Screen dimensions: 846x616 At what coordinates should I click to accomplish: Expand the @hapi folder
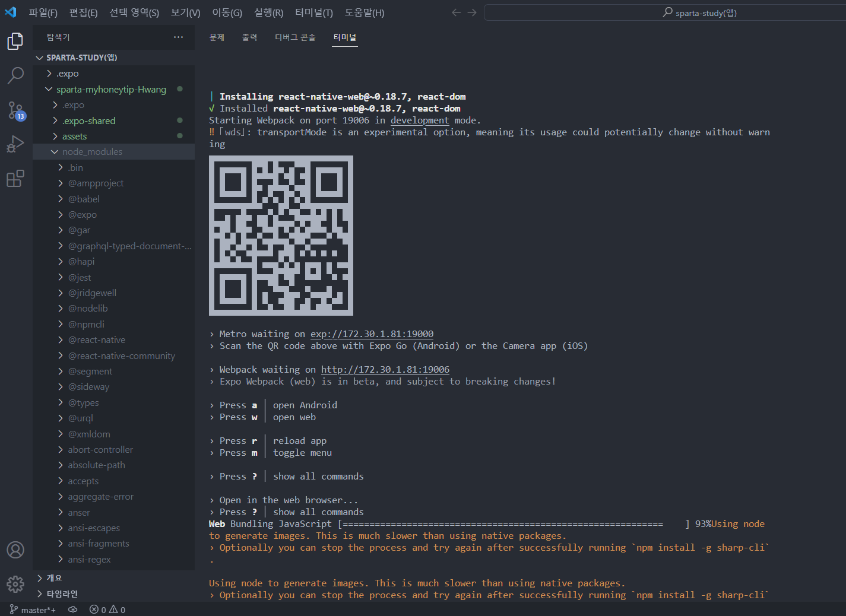click(x=113, y=262)
